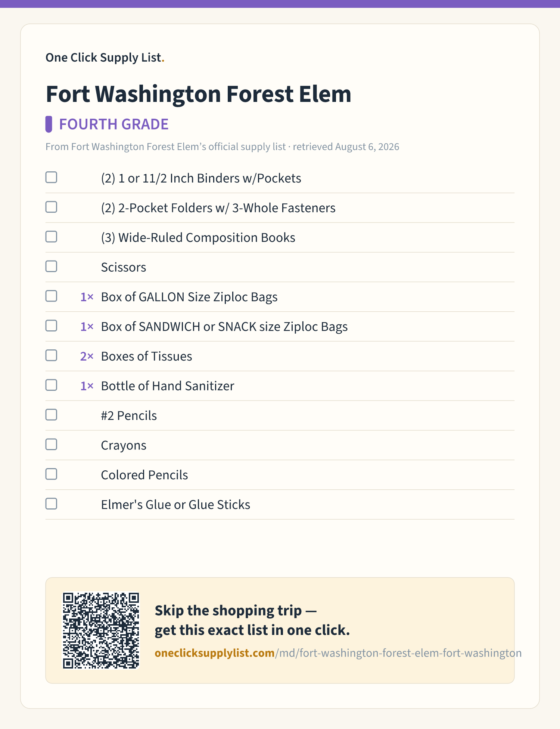Click the purple FOURTH GRADE marker bar
Viewport: 560px width, 729px height.
click(x=49, y=124)
